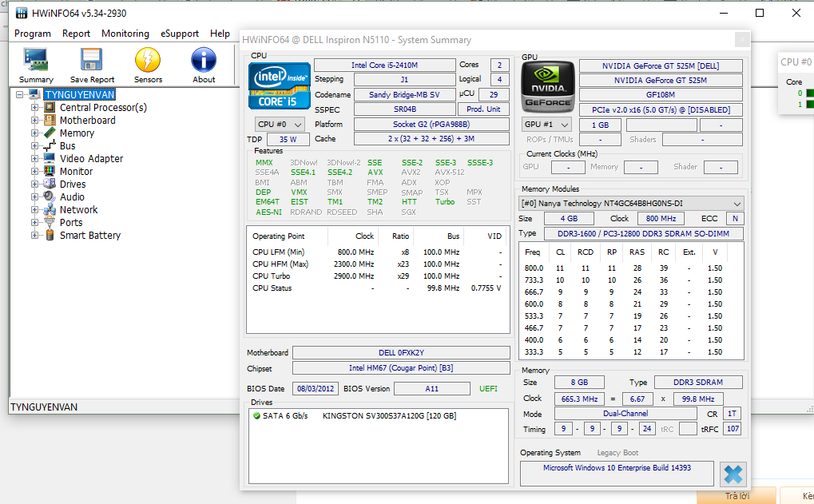814x504 pixels.
Task: Open the GPU #1 selector dropdown
Action: pyautogui.click(x=546, y=125)
